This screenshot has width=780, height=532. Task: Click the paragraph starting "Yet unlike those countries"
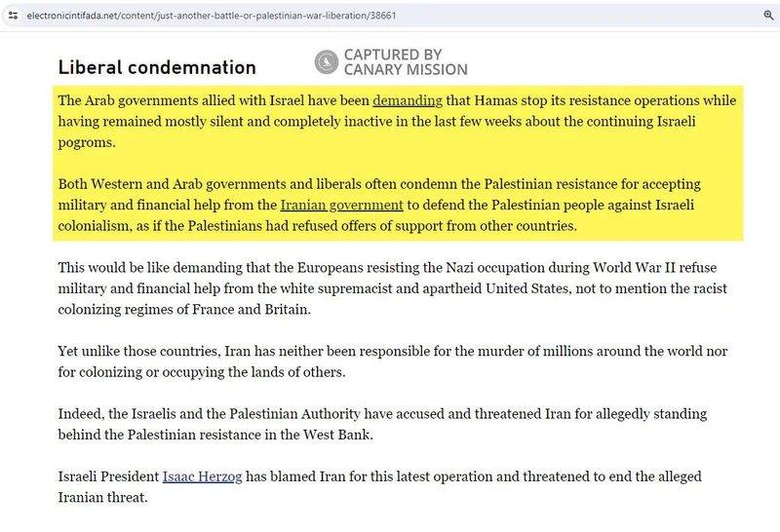[x=390, y=361]
